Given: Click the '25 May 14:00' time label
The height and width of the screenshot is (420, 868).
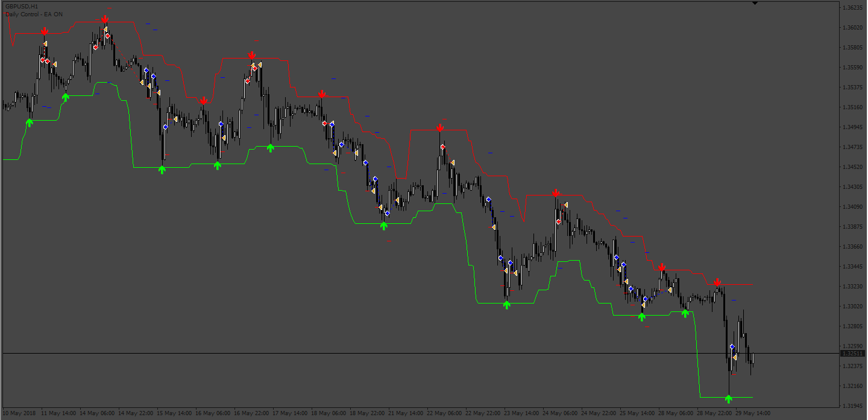Looking at the screenshot, I should 638,414.
